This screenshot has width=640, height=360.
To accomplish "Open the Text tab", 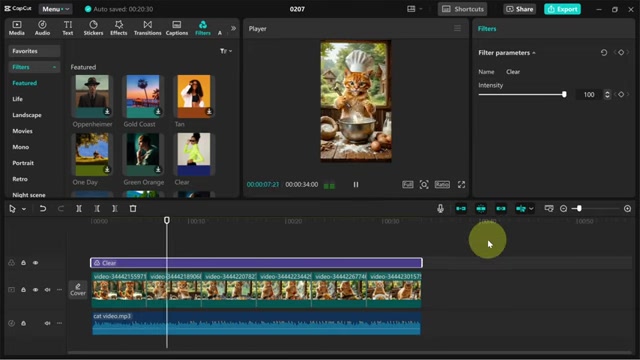I will pos(68,28).
